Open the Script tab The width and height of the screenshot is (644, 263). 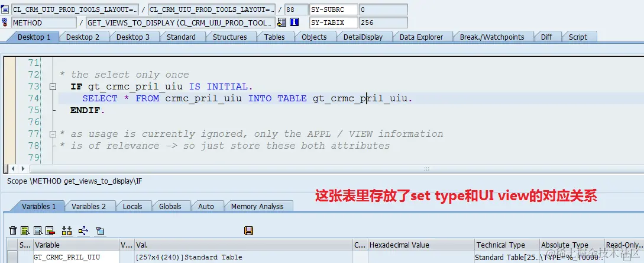(x=578, y=37)
